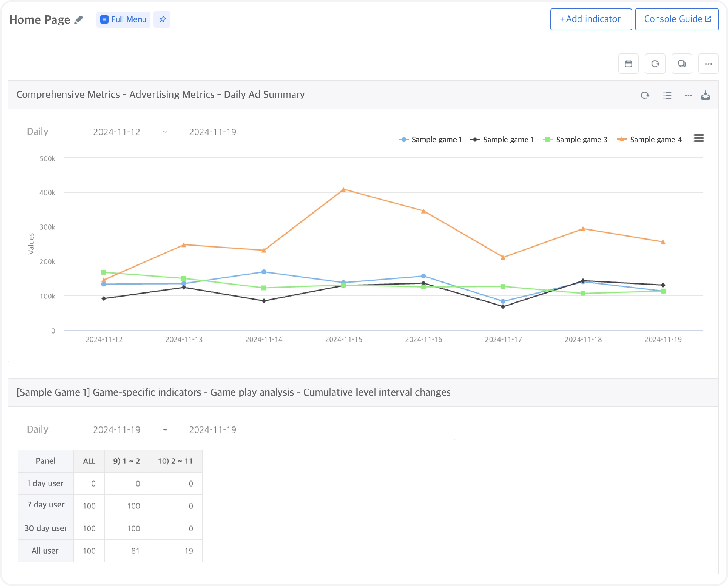
Task: Refresh the Daily Ad Summary panel
Action: click(645, 96)
